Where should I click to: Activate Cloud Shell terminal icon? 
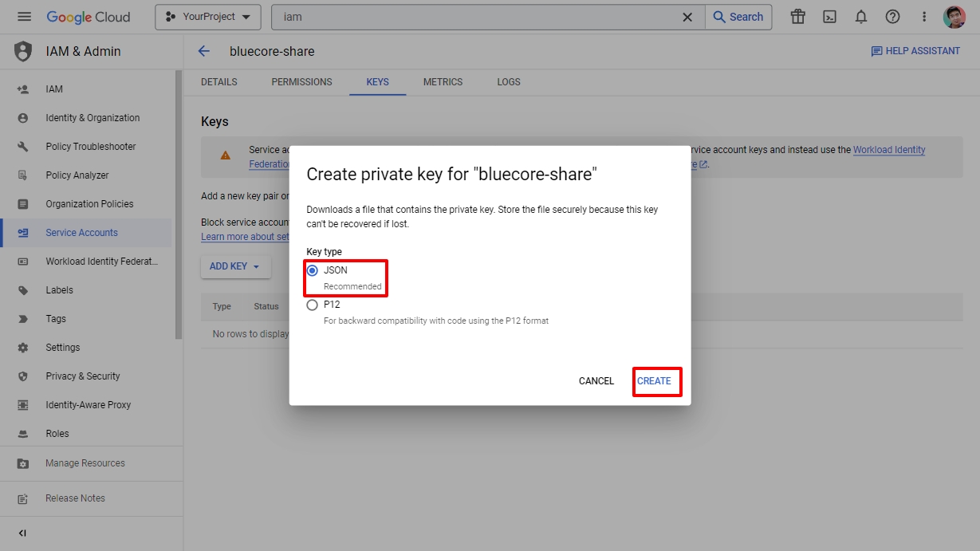coord(829,17)
